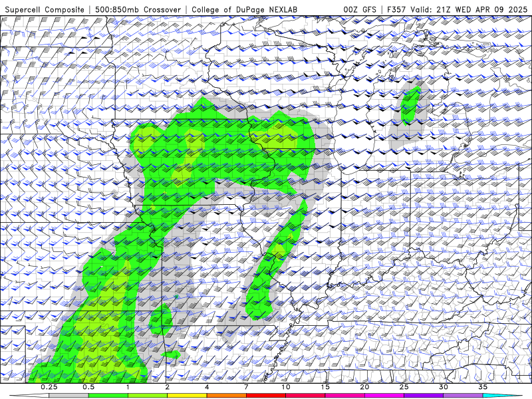Click the legend value 35

pyautogui.click(x=483, y=387)
